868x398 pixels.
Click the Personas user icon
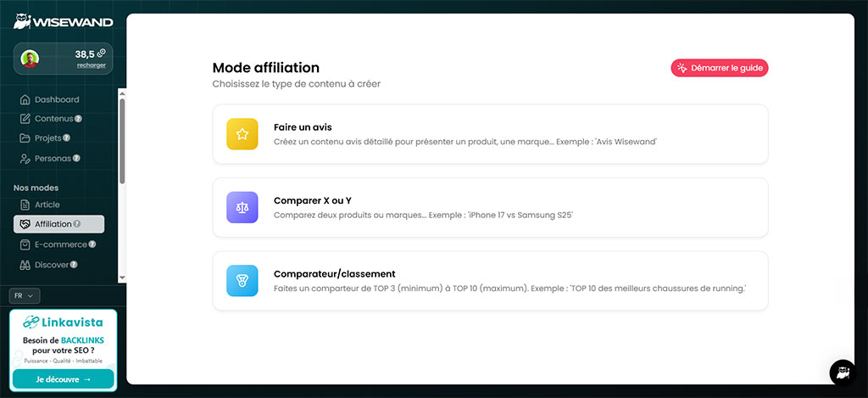(25, 159)
